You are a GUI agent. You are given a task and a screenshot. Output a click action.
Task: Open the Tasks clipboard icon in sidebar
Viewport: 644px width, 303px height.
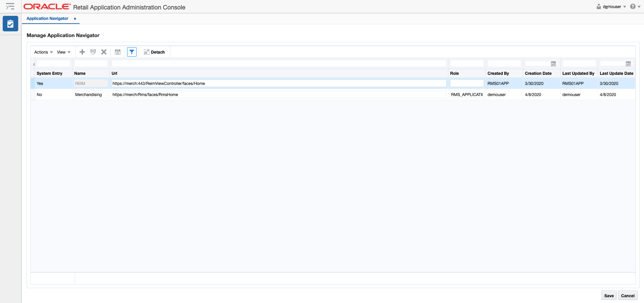point(10,24)
